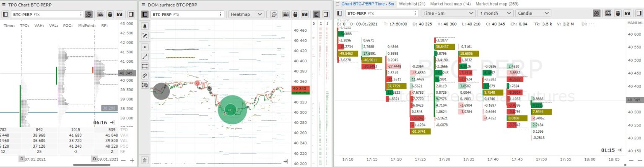Click the D button beside 09.01.2021
644x167 pixels.
coord(94,159)
